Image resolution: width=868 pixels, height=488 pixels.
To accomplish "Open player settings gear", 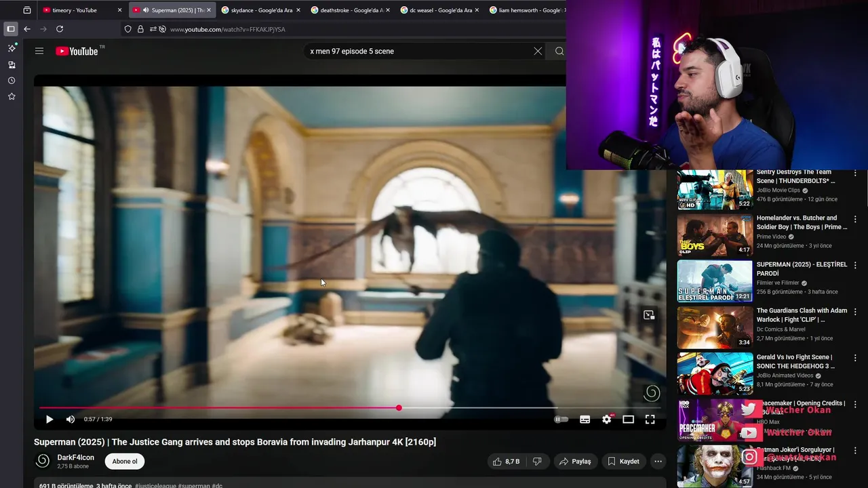I will coord(607,420).
